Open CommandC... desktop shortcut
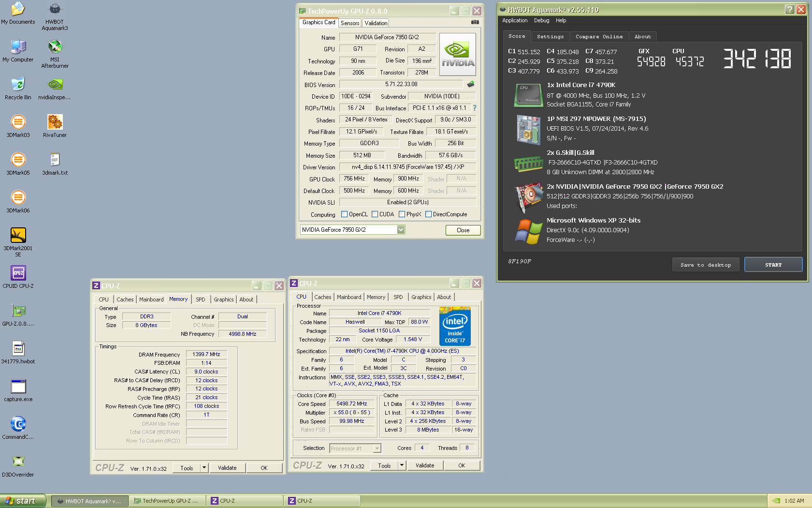 [x=18, y=428]
